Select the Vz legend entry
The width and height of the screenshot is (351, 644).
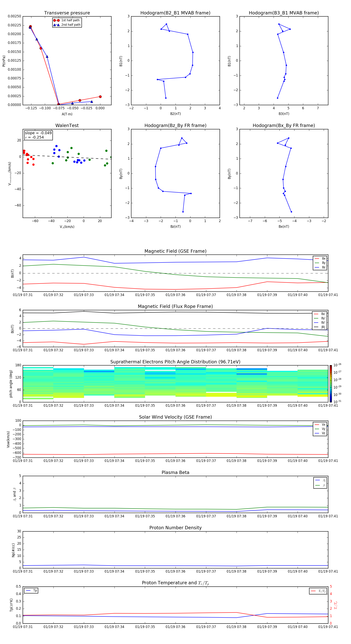(x=320, y=433)
